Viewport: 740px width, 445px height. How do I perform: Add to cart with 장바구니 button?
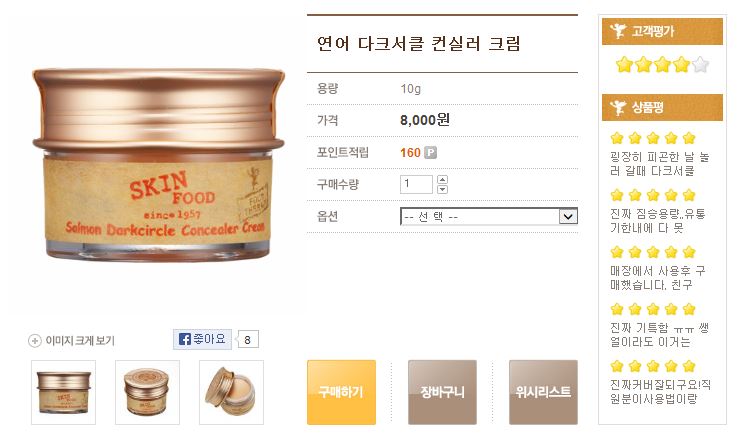point(442,392)
